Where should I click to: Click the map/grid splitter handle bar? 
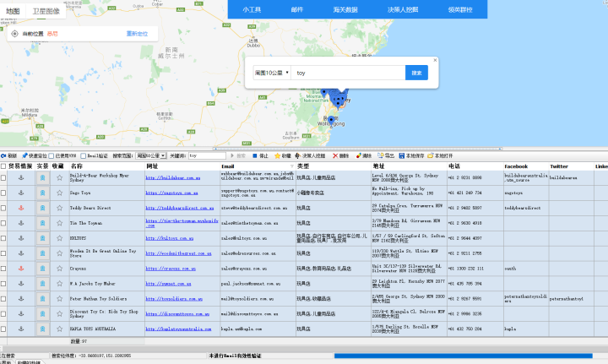tap(357, 149)
